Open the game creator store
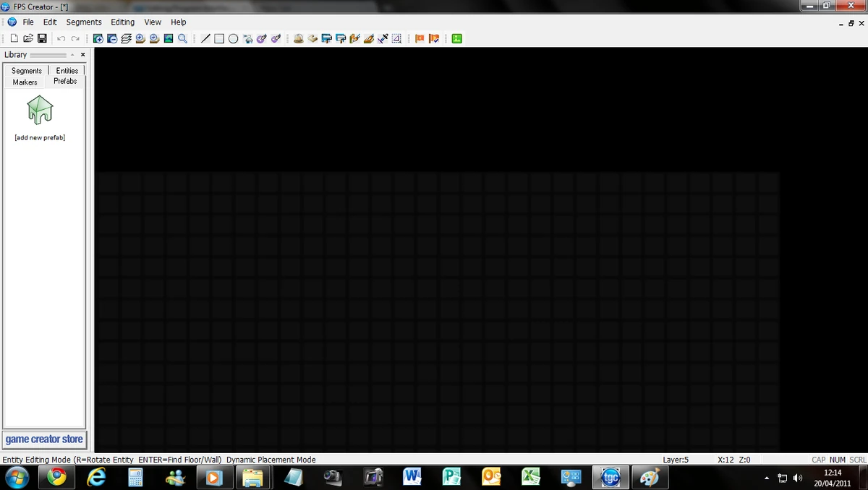Screen dimensions: 868x490 tap(44, 439)
